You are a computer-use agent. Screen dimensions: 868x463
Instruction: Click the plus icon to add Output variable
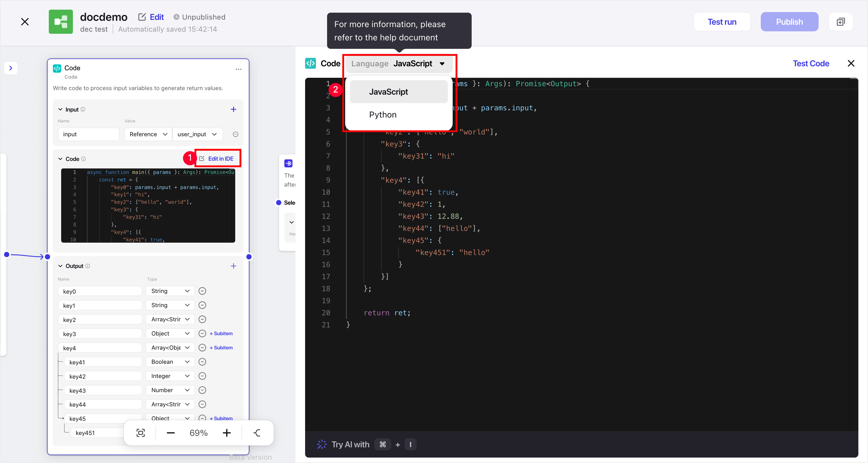coord(233,266)
